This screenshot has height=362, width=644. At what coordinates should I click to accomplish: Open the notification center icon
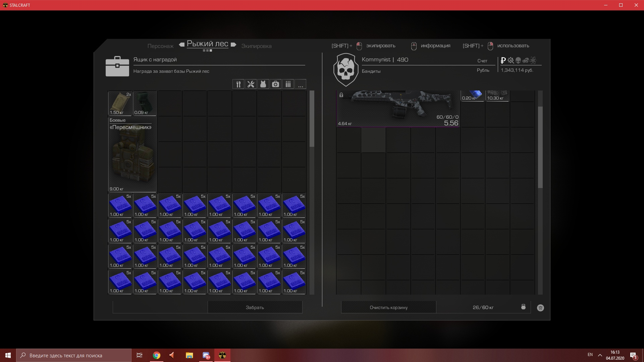click(633, 355)
